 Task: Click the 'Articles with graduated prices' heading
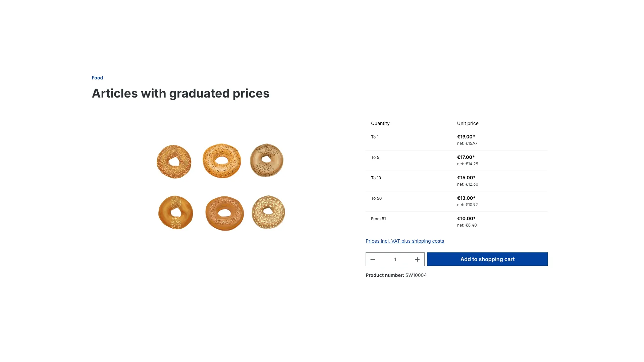coord(180,93)
